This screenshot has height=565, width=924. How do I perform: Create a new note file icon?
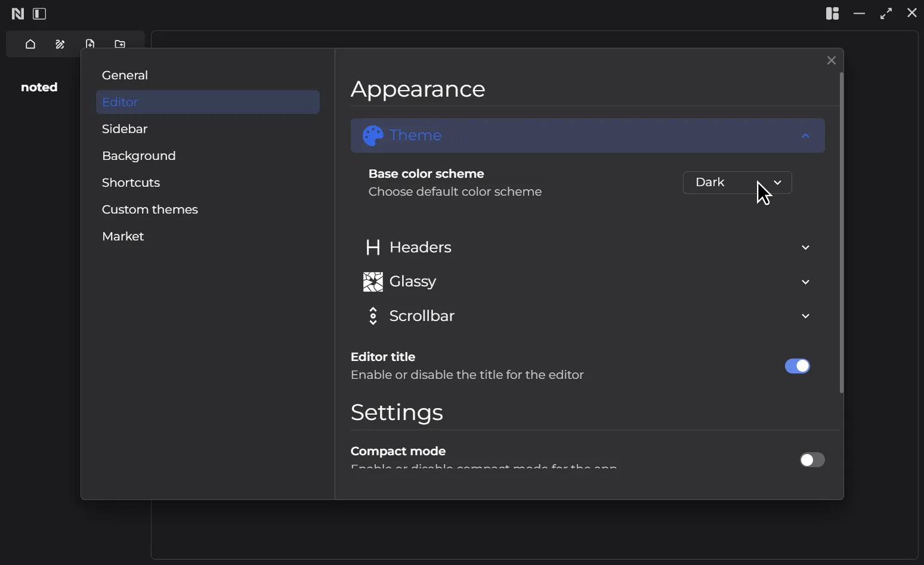coord(90,44)
